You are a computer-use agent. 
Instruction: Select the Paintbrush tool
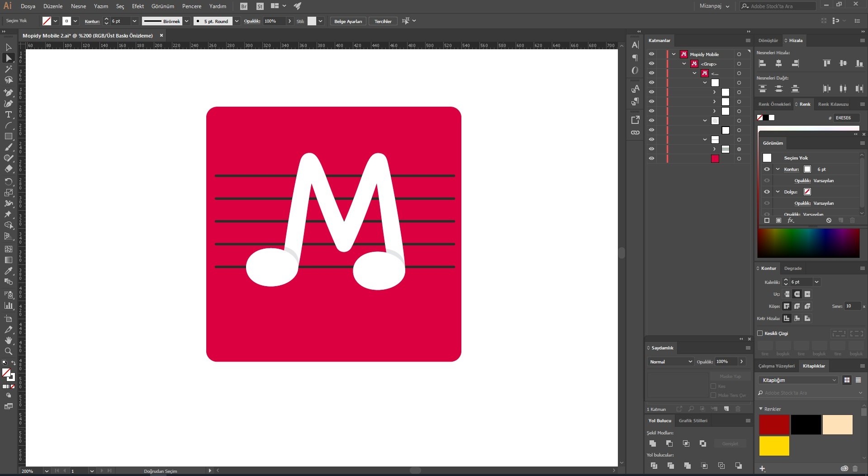pos(9,147)
